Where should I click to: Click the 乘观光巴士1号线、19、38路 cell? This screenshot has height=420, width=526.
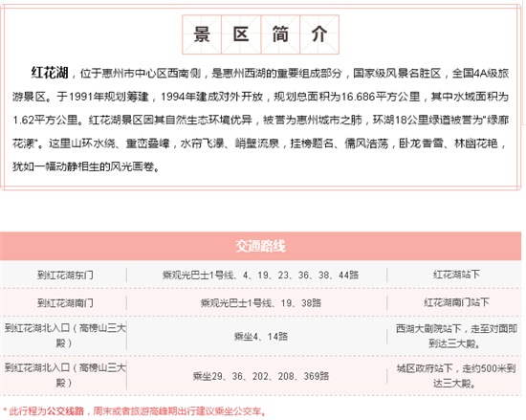point(261,303)
